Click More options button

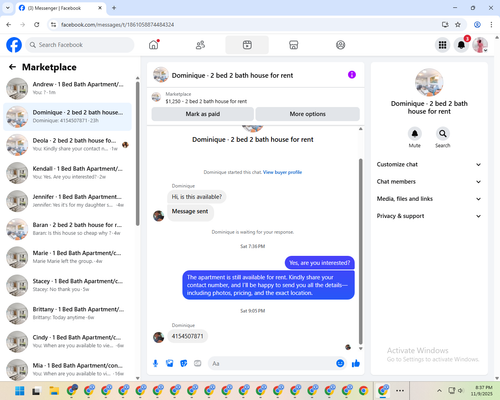(x=307, y=114)
